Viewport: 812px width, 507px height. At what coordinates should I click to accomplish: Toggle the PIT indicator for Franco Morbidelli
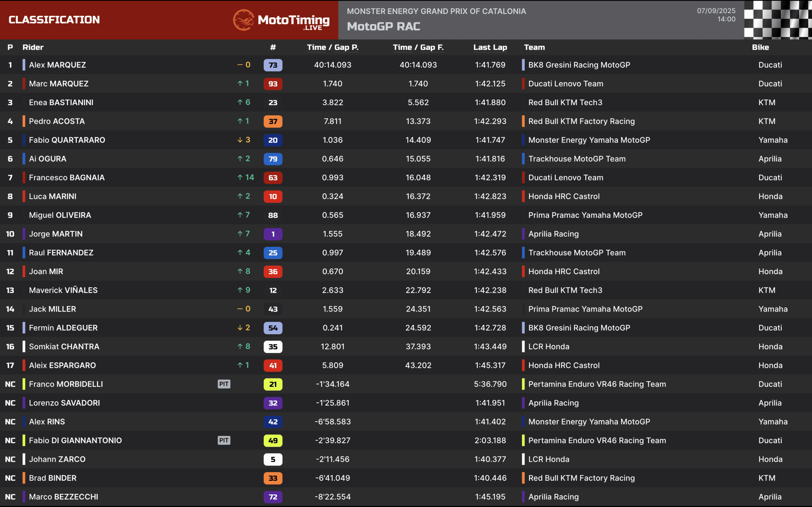point(224,384)
